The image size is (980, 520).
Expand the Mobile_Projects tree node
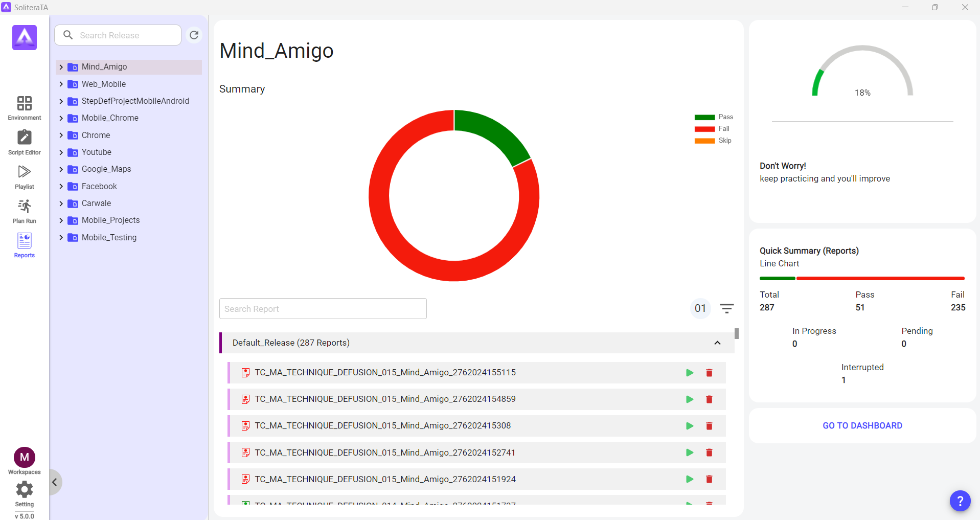pos(61,220)
